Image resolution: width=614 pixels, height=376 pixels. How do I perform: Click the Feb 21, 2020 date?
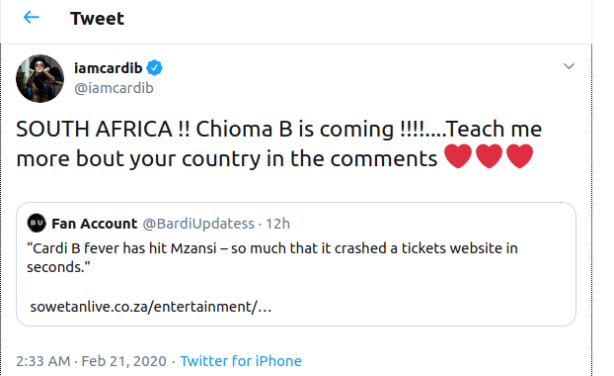[124, 361]
